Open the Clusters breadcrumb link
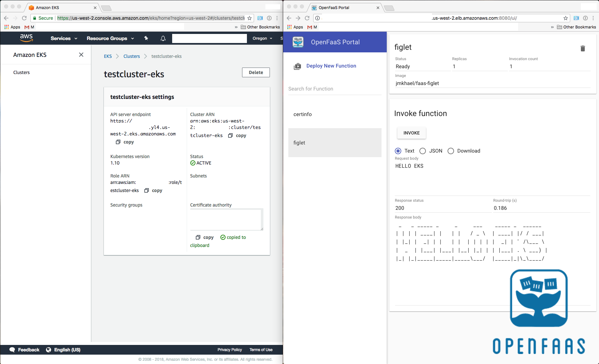The image size is (599, 364). point(132,56)
